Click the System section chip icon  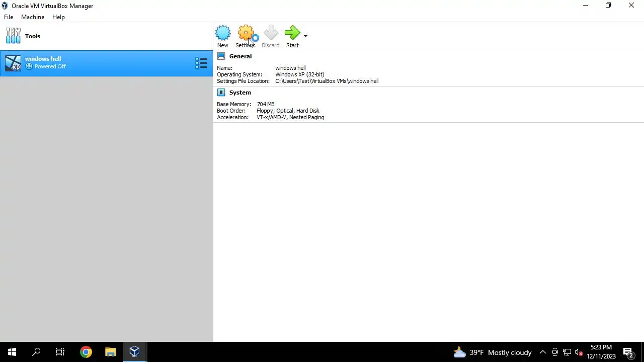click(x=221, y=93)
